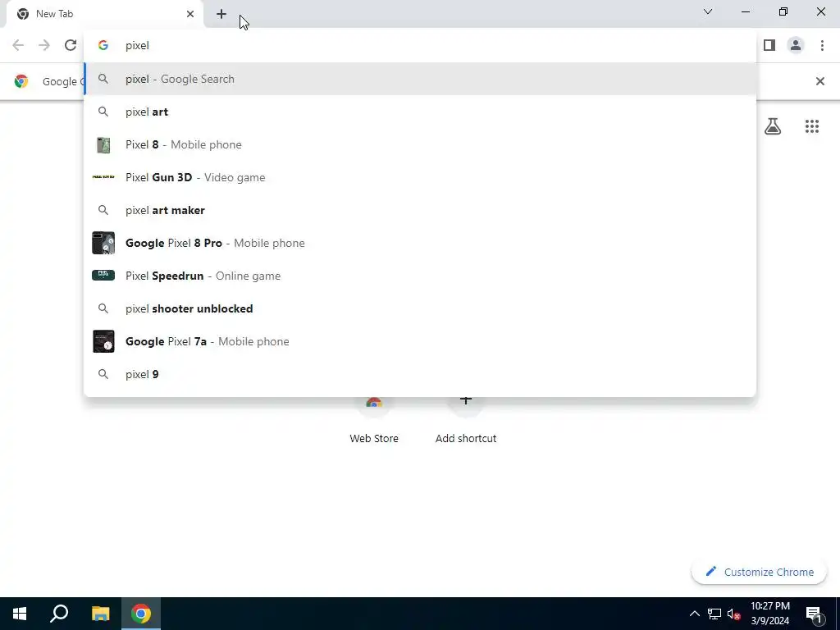The width and height of the screenshot is (840, 630).
Task: Pick 'Google Pixel 7a' suggestion
Action: click(x=420, y=341)
